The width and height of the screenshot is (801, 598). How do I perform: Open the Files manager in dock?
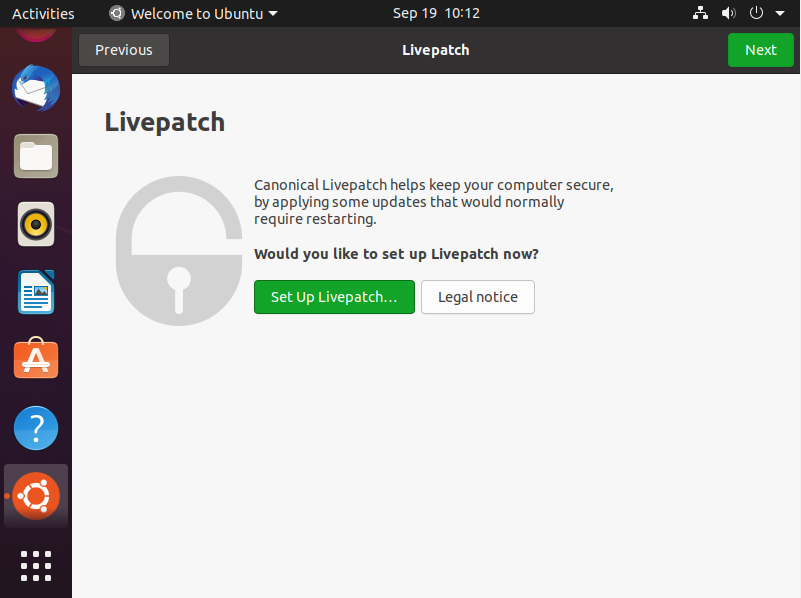pyautogui.click(x=36, y=156)
